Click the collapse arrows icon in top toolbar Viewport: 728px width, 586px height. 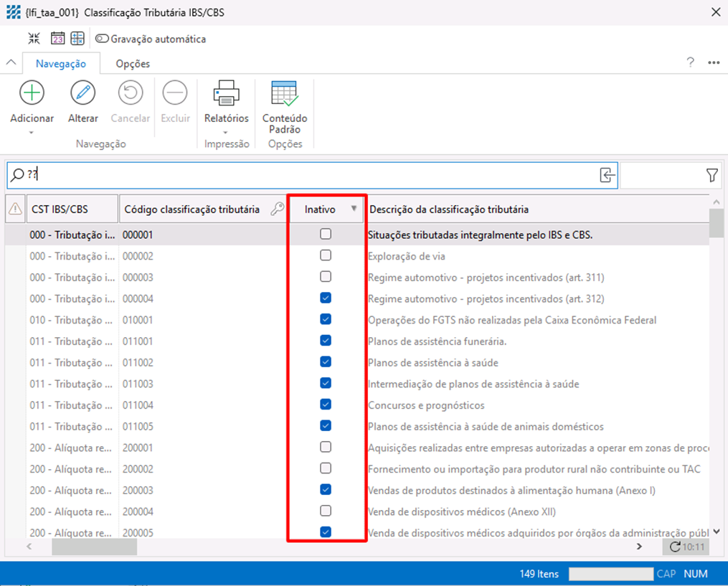[x=34, y=39]
